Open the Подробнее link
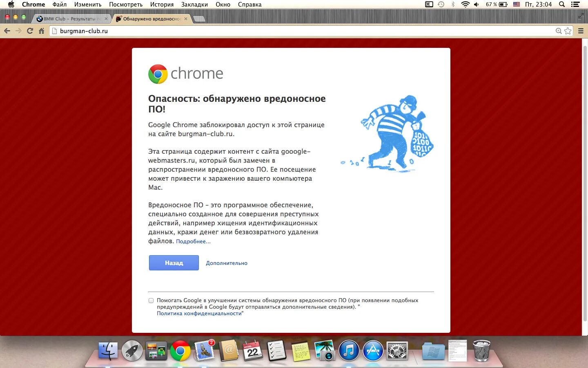Viewport: 588px width, 368px height. click(193, 241)
